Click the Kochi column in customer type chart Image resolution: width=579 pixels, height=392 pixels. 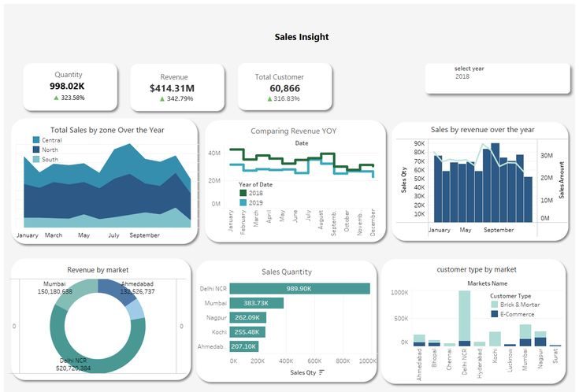(495, 338)
